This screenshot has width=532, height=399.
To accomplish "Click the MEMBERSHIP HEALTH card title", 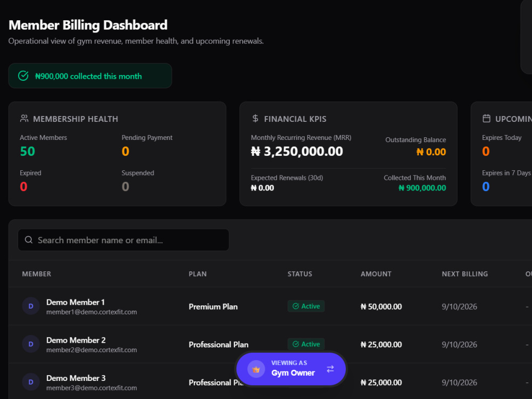I will (x=76, y=119).
